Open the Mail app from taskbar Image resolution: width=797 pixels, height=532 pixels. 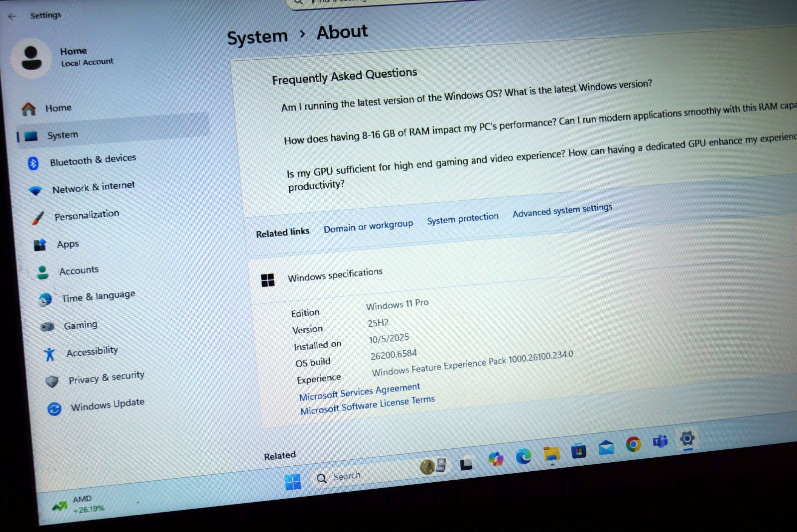point(606,447)
